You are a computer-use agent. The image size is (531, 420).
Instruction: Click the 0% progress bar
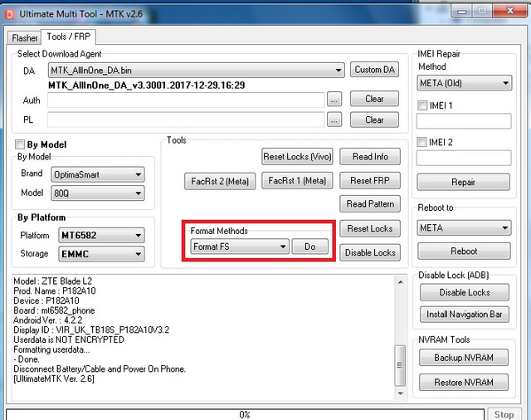tap(245, 414)
